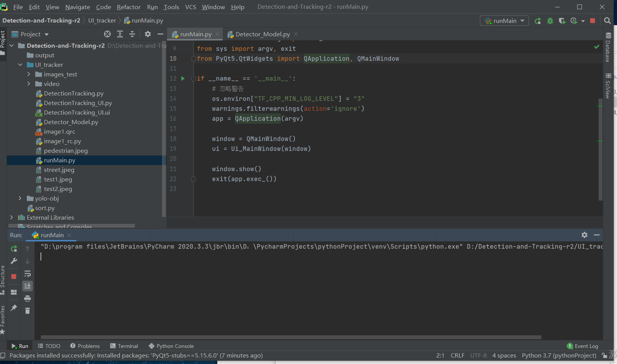Open Search Everywhere magnifier icon

(607, 21)
